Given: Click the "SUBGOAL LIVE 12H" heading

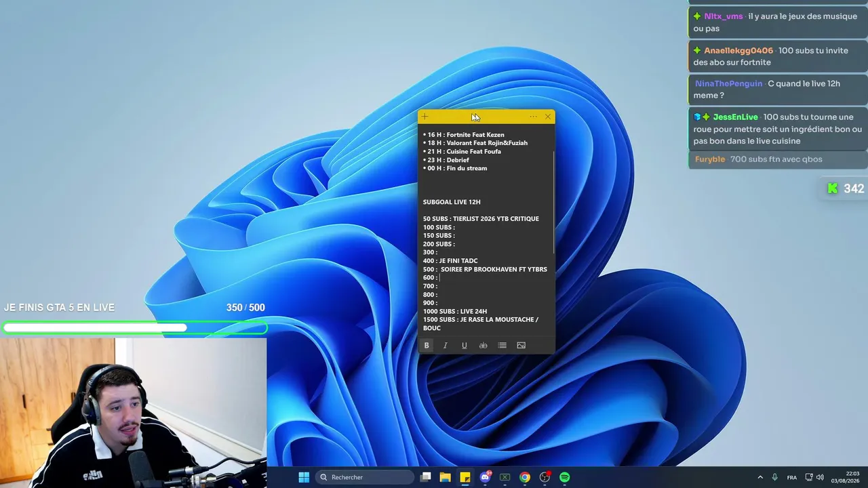Looking at the screenshot, I should point(452,202).
